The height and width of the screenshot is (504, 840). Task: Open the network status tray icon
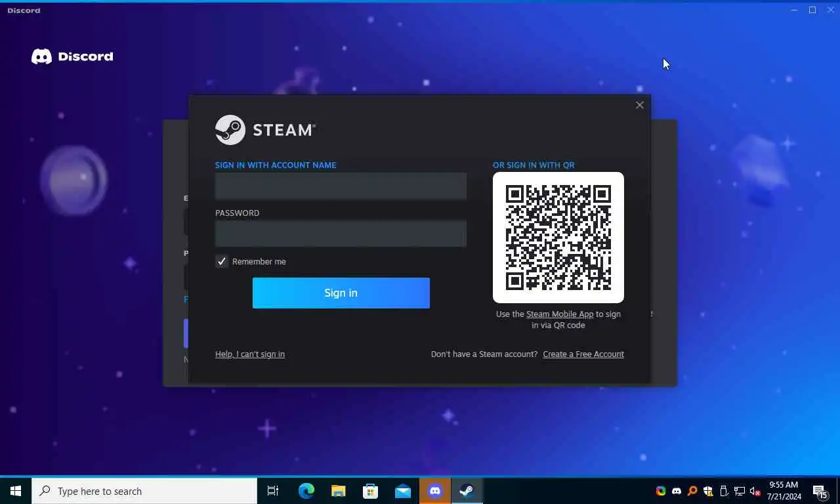tap(740, 491)
